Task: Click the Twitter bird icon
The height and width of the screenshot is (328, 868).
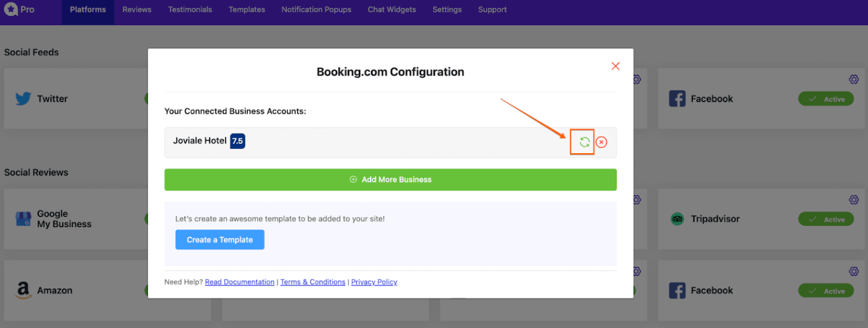Action: [x=23, y=99]
